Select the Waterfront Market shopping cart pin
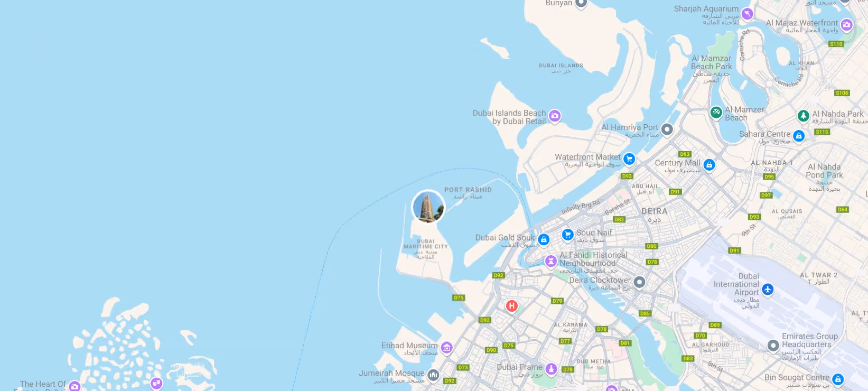 (629, 159)
